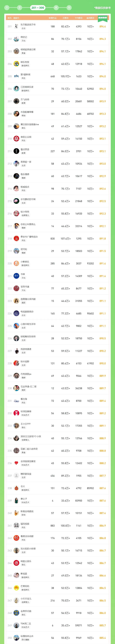Image resolution: width=115 pixels, height=644 pixels.
Task: Select the 壹点英语 black circle avatar
Action: (16, 151)
